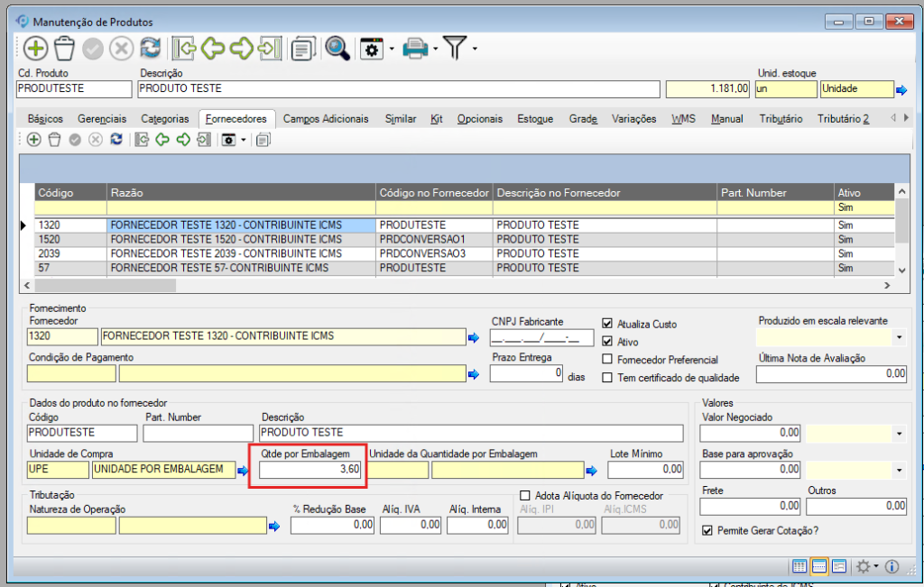Click the Qtde por Embalagem field
Screen dimensions: 924x587
311,470
